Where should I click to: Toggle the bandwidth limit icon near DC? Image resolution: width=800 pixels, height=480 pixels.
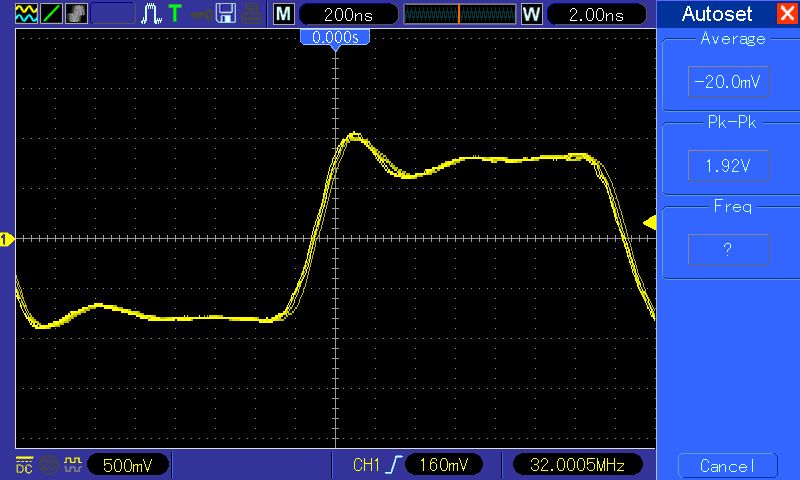coord(49,465)
